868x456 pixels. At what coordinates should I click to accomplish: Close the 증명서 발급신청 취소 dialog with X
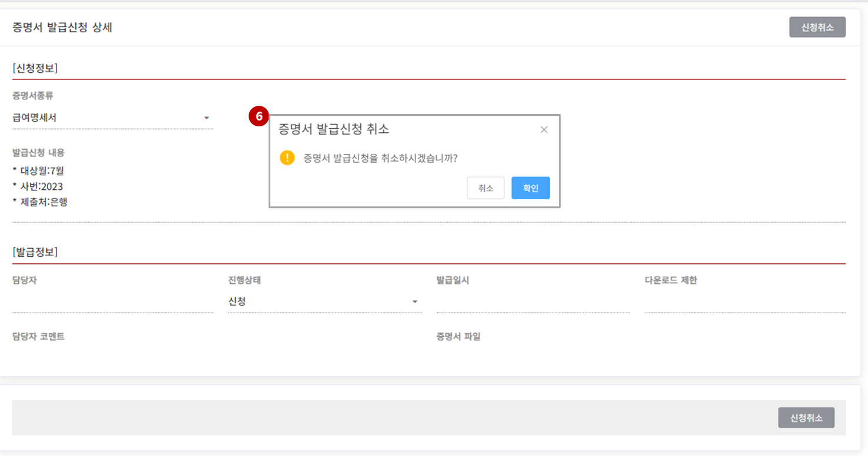544,130
